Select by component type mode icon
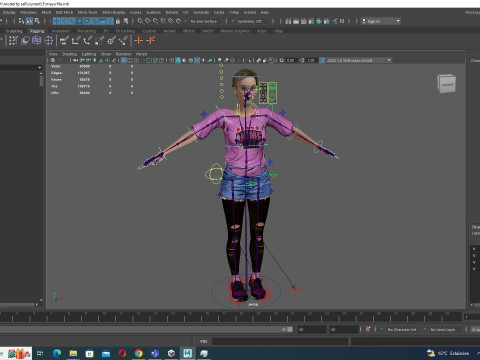 [x=37, y=21]
